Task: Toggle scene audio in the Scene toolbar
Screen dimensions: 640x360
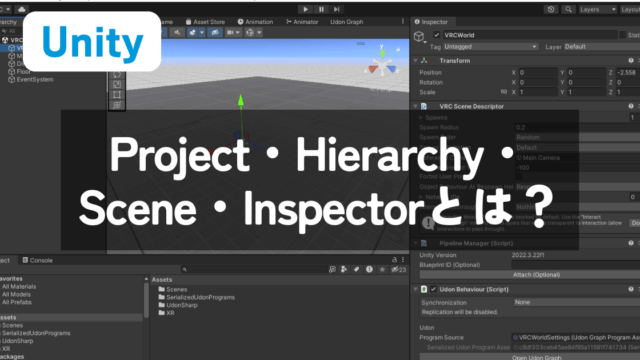Action: [x=177, y=32]
